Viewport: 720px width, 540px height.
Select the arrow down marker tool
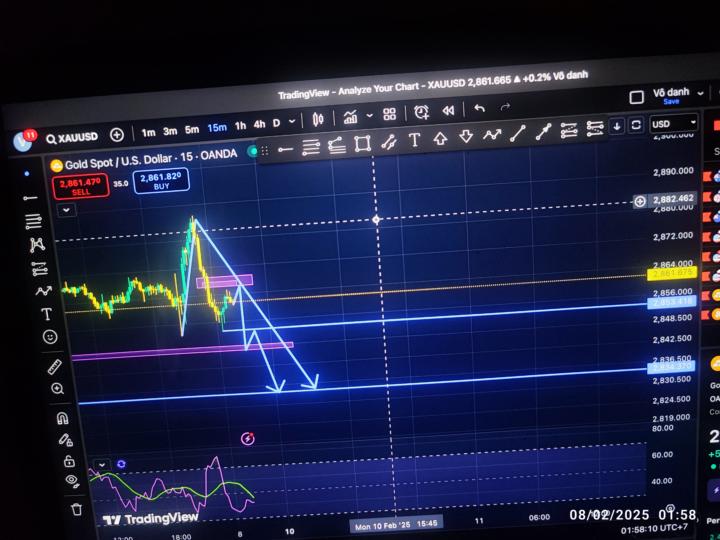tap(466, 136)
